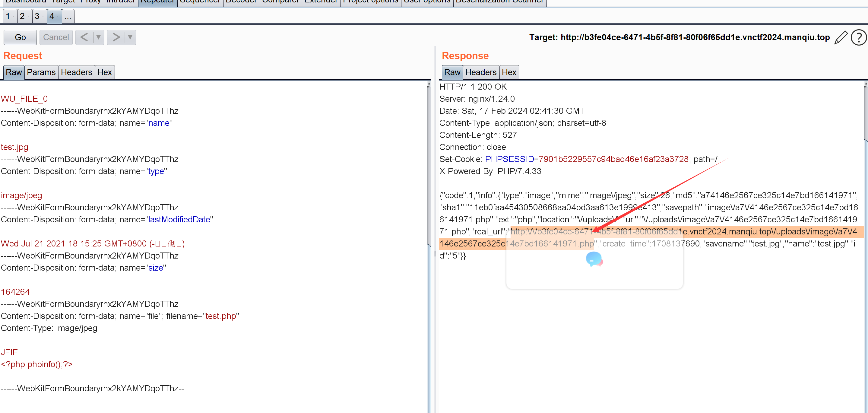Click 'WU_FILE_0' value in request
This screenshot has height=413, width=868.
point(24,99)
